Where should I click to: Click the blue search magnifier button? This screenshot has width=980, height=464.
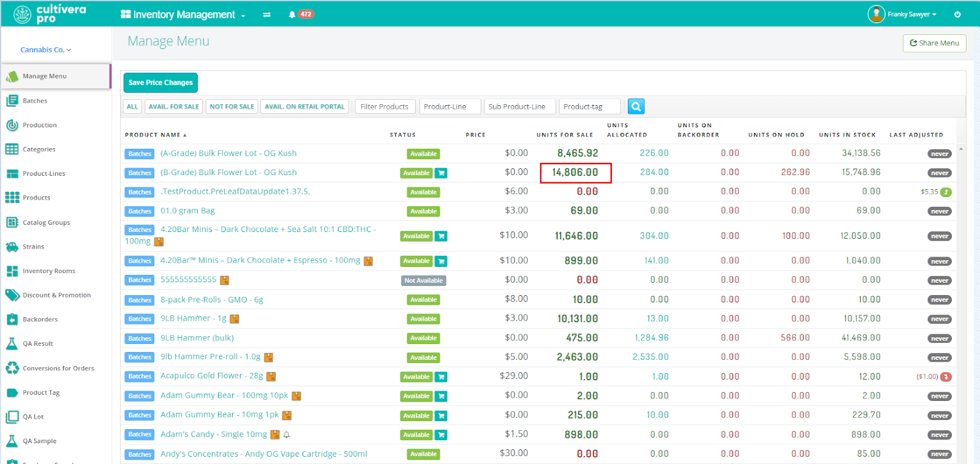(x=636, y=107)
